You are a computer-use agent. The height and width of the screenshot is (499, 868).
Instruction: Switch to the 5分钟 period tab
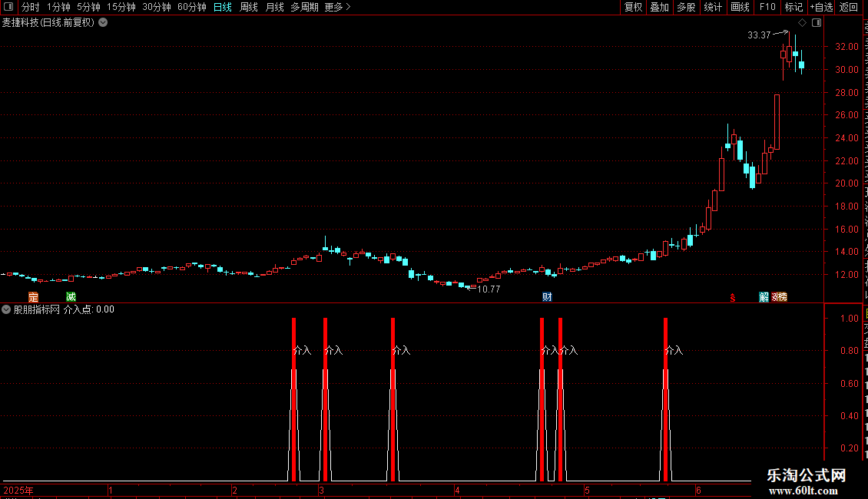point(88,7)
